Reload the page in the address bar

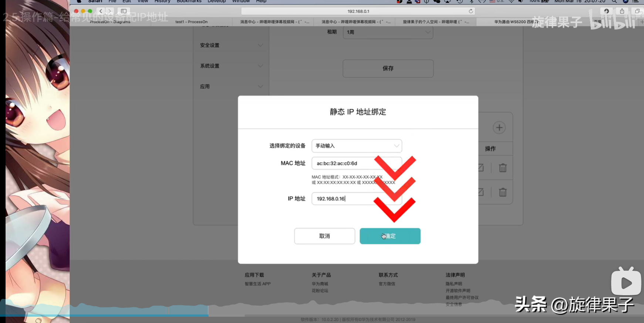471,11
